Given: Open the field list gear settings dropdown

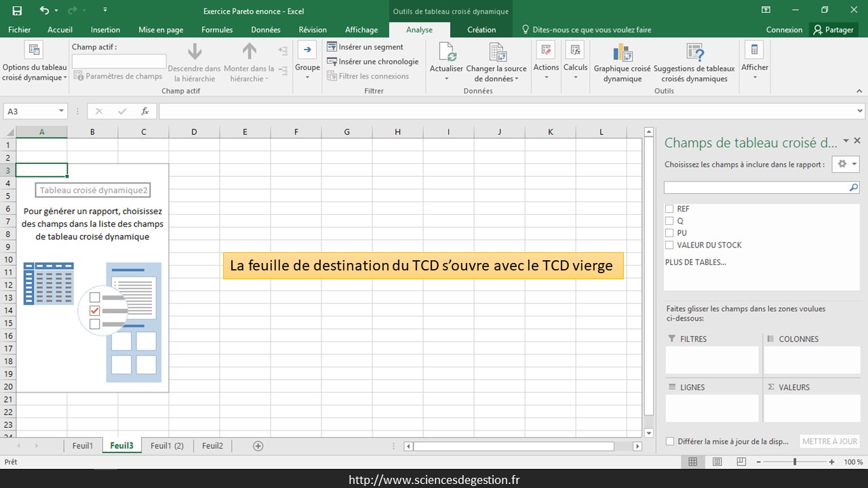Looking at the screenshot, I should (845, 164).
